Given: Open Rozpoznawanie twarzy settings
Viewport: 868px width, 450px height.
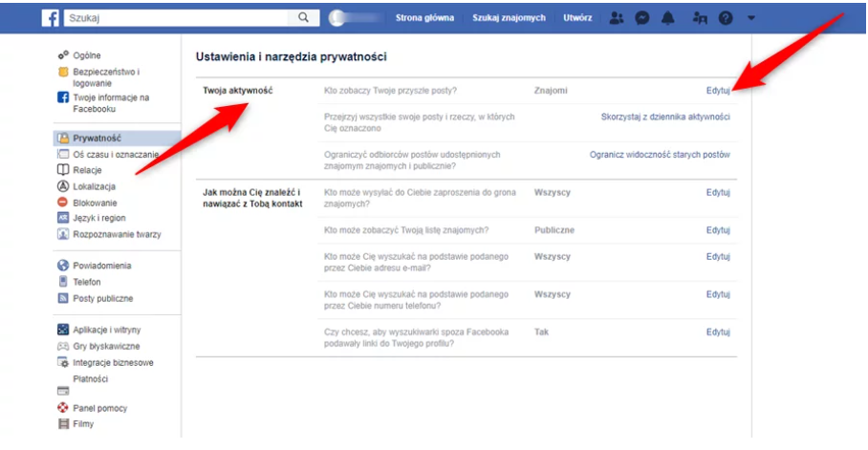Looking at the screenshot, I should click(117, 234).
